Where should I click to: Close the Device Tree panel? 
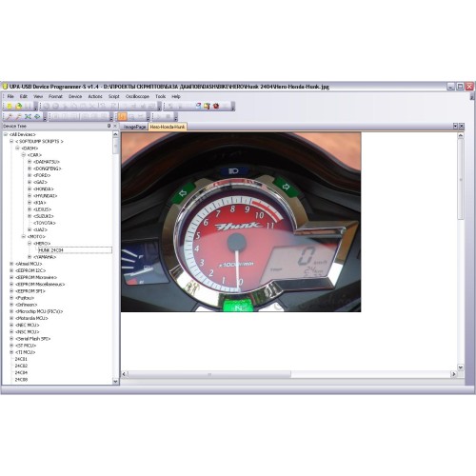[115, 126]
